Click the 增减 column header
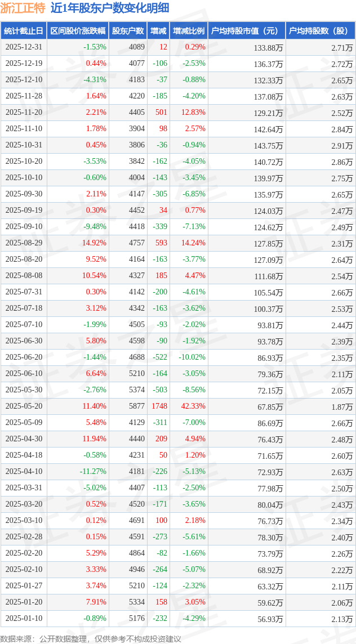The image size is (356, 644). [x=158, y=31]
